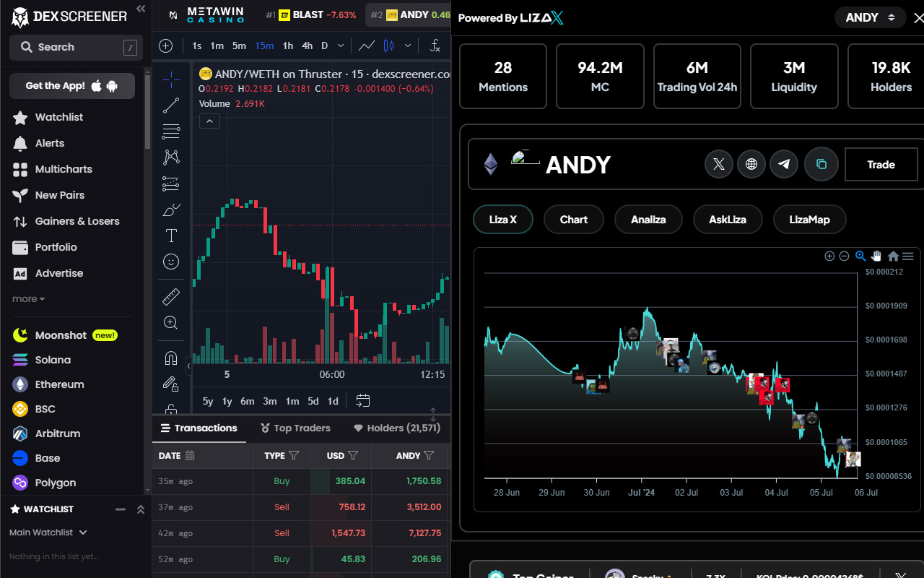The width and height of the screenshot is (924, 578).
Task: Open the ANDY token selector dropdown
Action: pyautogui.click(x=870, y=17)
